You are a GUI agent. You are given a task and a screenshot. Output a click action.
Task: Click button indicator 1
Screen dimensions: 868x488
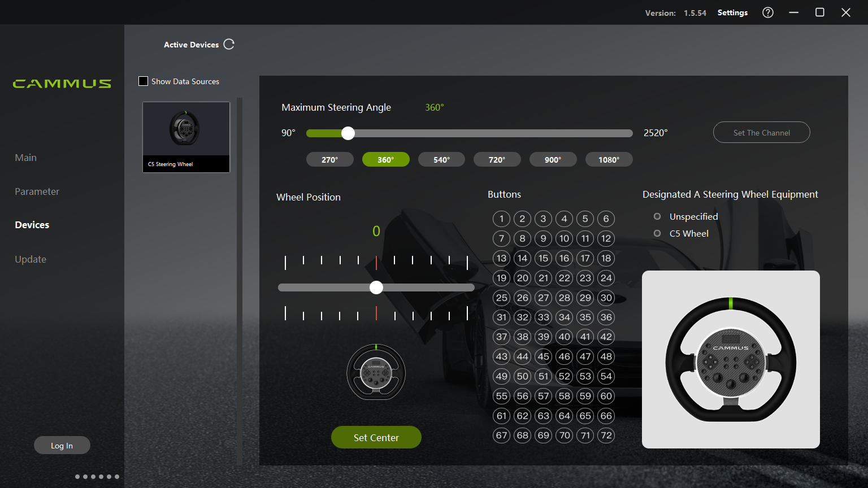click(501, 219)
